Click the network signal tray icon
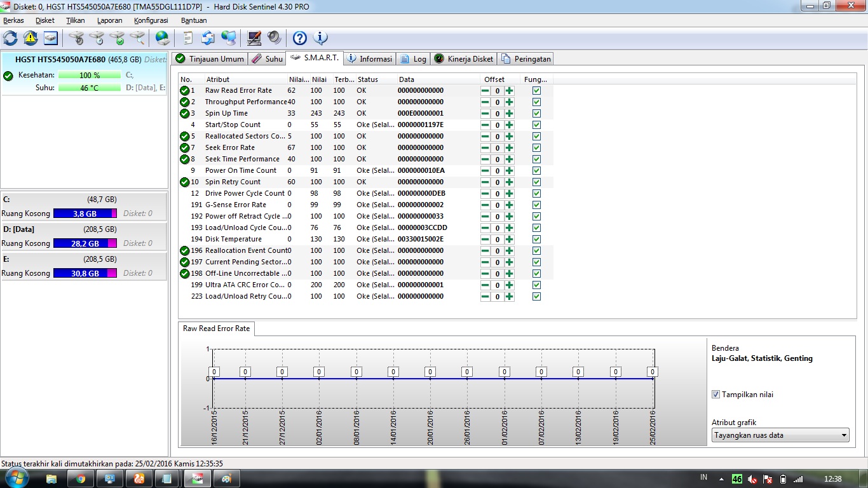Screen dimensions: 868x488 tap(798, 478)
